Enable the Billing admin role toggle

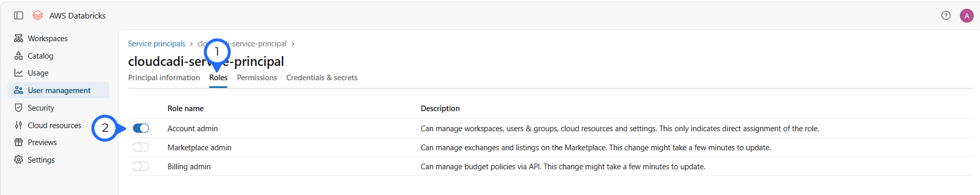coord(141,166)
